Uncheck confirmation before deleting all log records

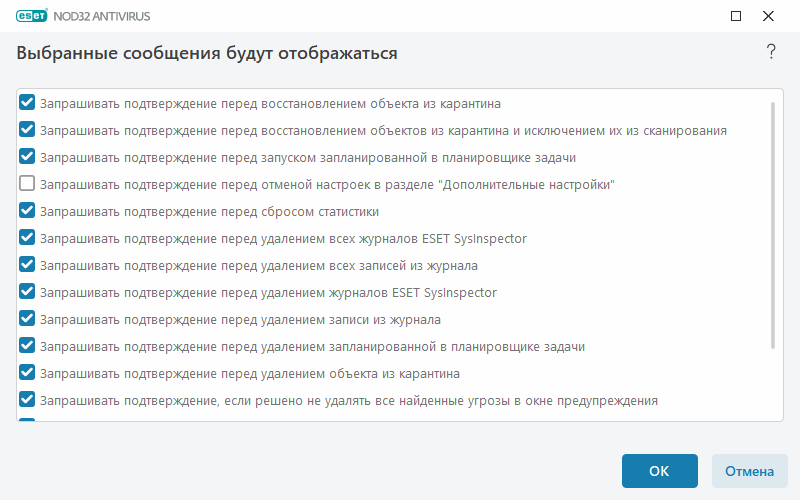pos(27,264)
